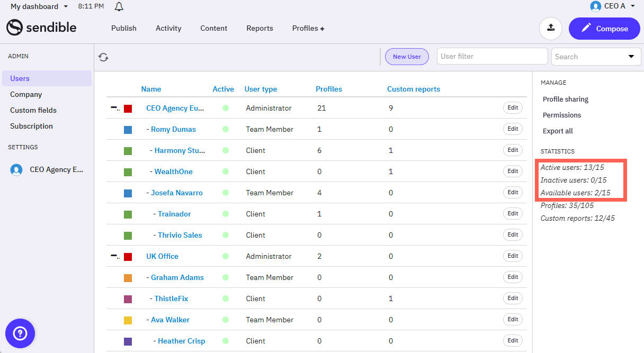Edit the Thrivio Sales client

click(x=513, y=235)
